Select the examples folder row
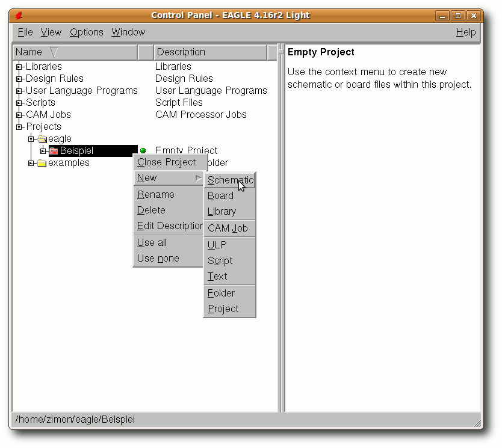The image size is (502, 448). click(69, 163)
